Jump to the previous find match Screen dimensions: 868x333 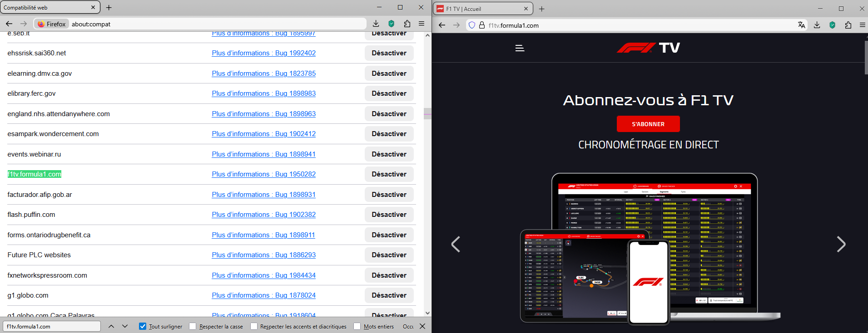coord(111,326)
